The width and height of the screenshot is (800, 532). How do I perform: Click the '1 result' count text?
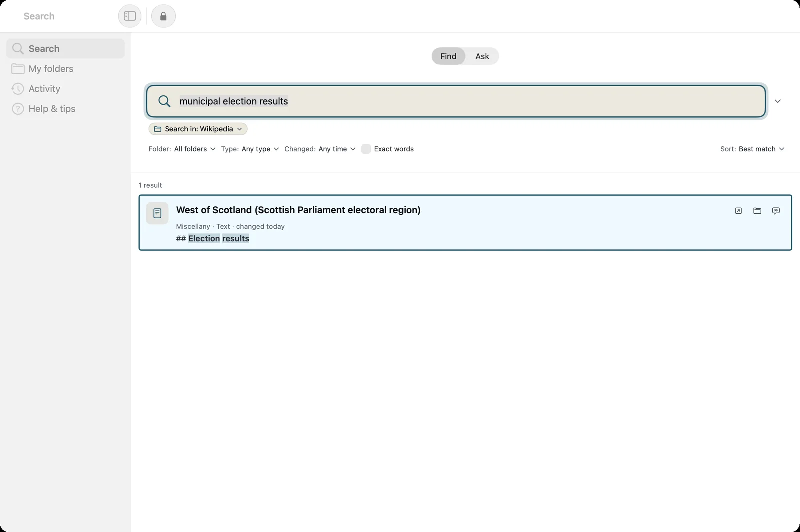pos(150,185)
